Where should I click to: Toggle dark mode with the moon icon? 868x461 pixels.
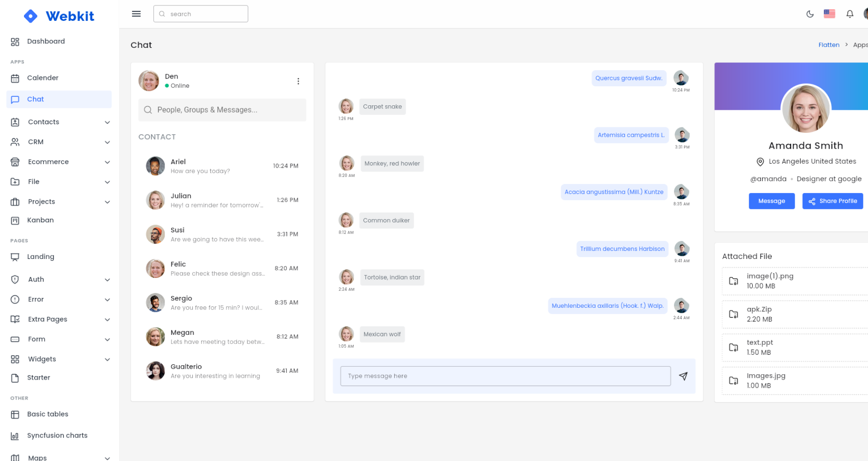point(809,14)
